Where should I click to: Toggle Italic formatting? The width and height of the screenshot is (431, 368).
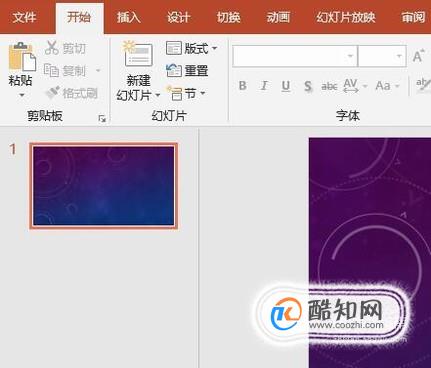264,86
